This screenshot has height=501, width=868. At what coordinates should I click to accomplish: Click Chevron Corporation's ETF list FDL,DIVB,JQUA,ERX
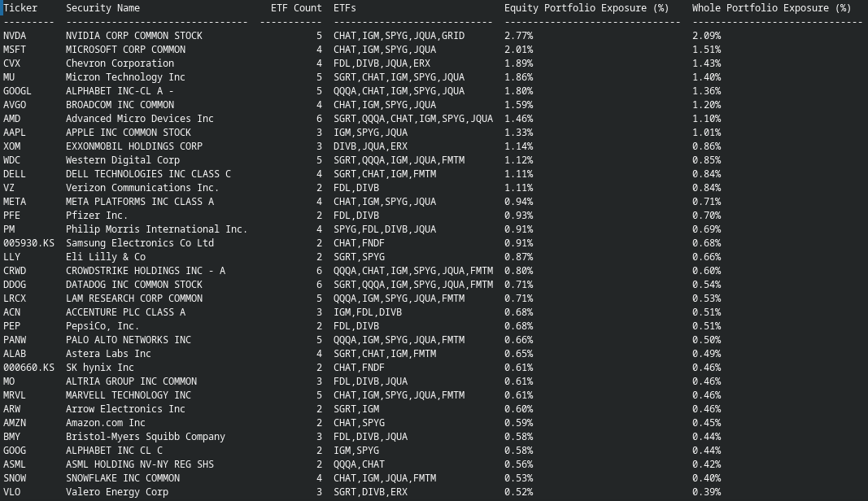[382, 63]
